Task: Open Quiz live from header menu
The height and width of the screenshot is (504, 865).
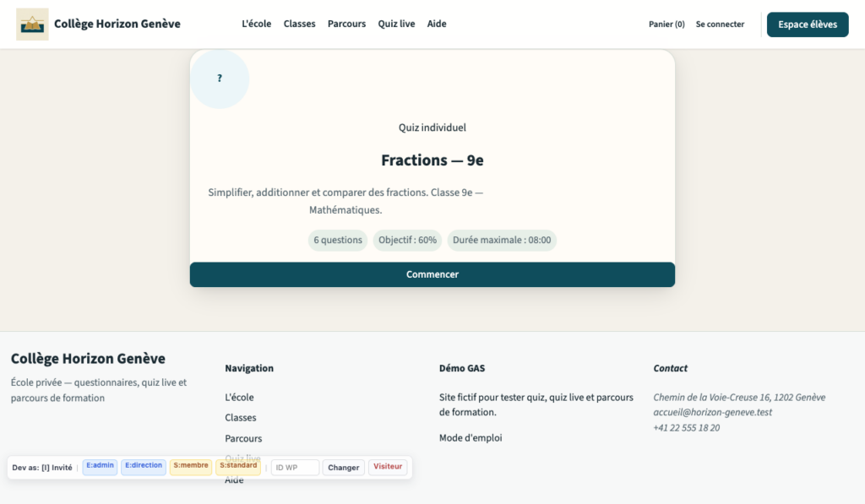Action: [396, 24]
